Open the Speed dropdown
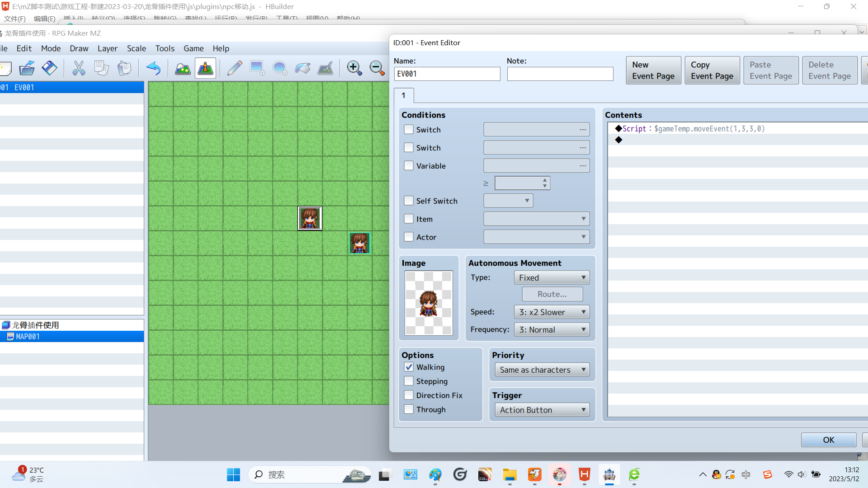This screenshot has height=488, width=868. [552, 312]
